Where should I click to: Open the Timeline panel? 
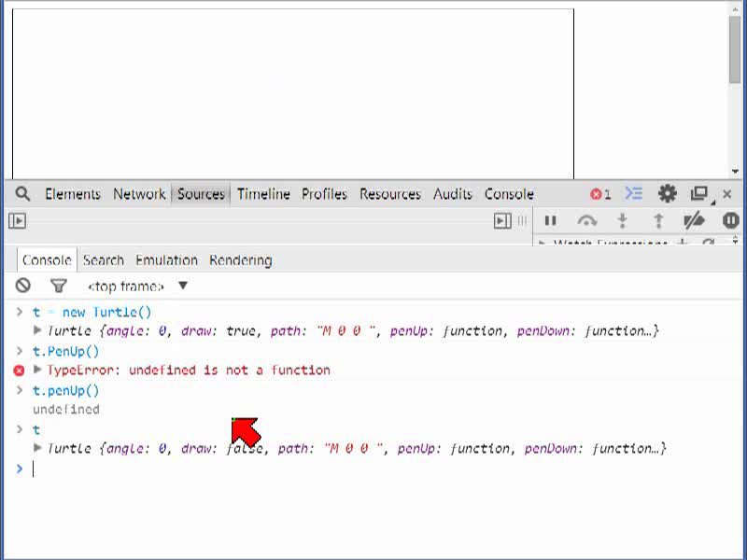click(263, 194)
